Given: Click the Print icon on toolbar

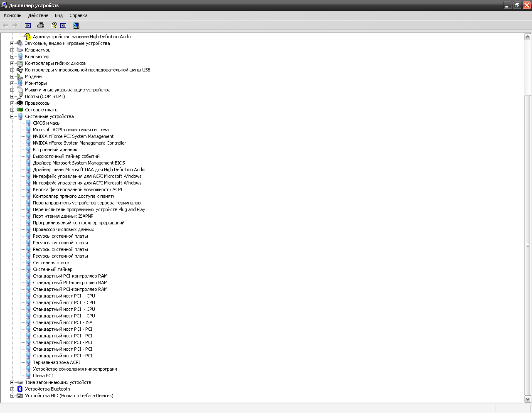Looking at the screenshot, I should (x=40, y=25).
